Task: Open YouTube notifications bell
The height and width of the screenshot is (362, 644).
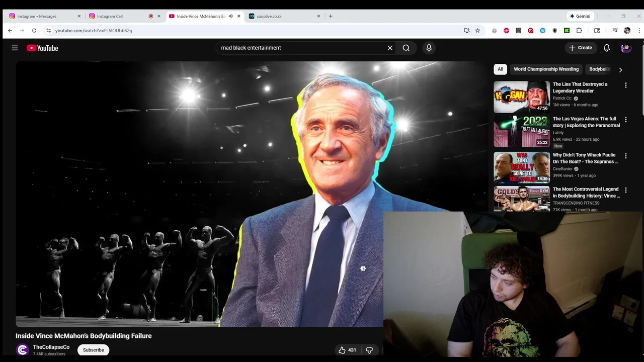Action: click(x=607, y=48)
